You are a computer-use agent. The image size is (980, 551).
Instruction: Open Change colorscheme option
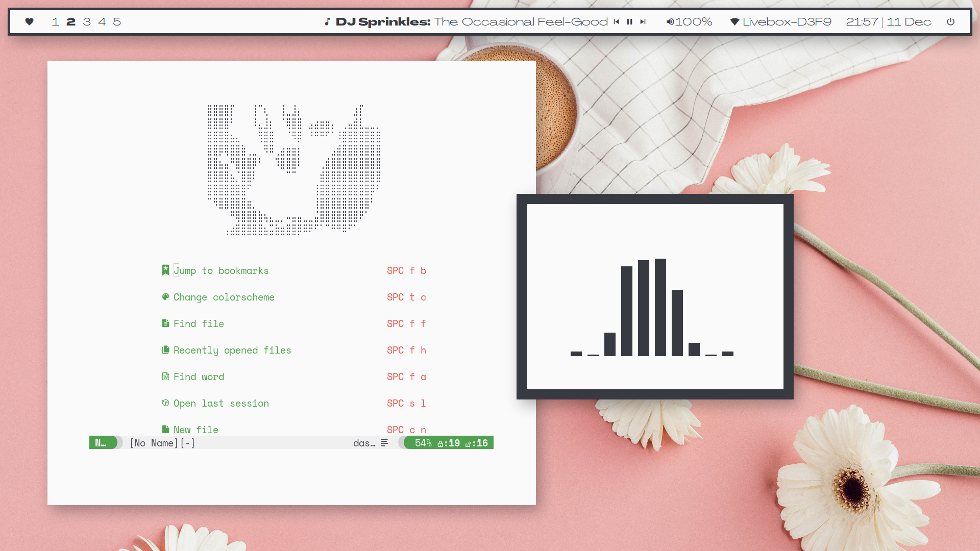[x=224, y=297]
